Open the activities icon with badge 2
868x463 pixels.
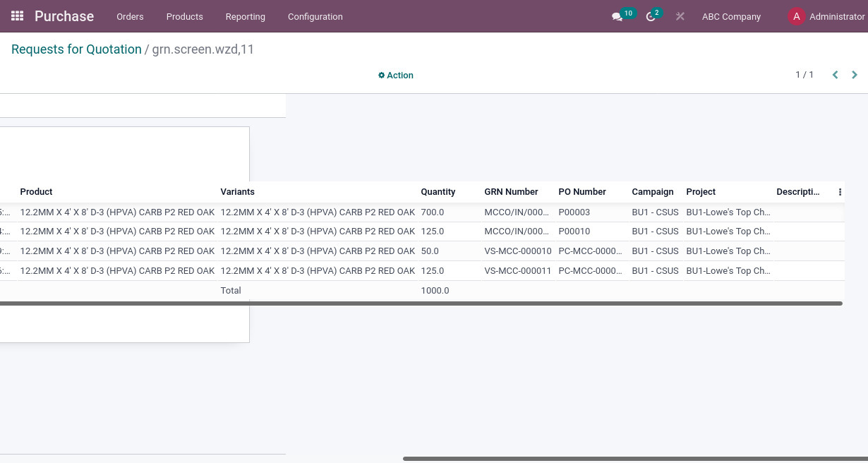[x=651, y=16]
